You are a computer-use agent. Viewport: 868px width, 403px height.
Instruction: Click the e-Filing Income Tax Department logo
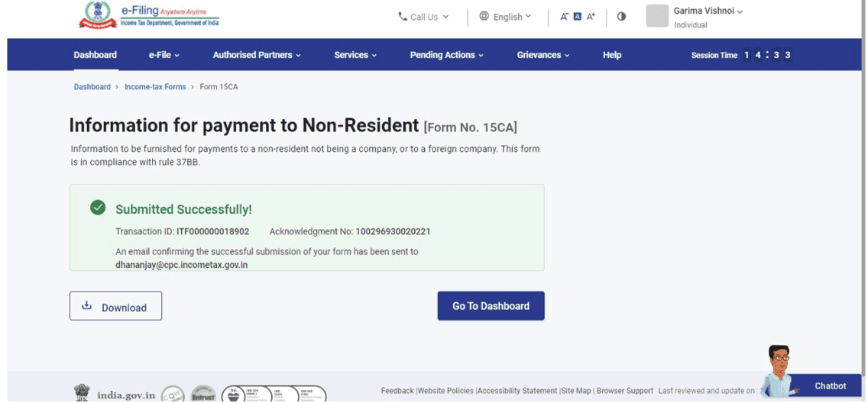pyautogui.click(x=148, y=16)
